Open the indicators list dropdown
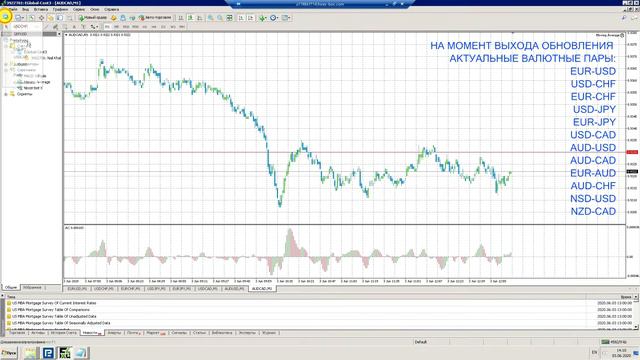 coord(263,18)
